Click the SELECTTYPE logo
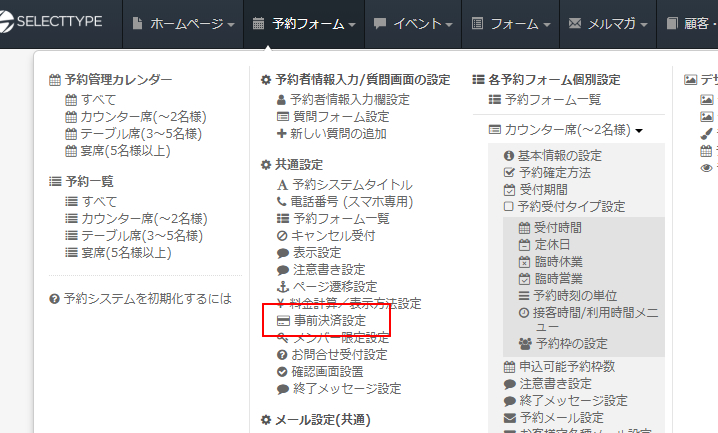The width and height of the screenshot is (718, 433). click(51, 22)
